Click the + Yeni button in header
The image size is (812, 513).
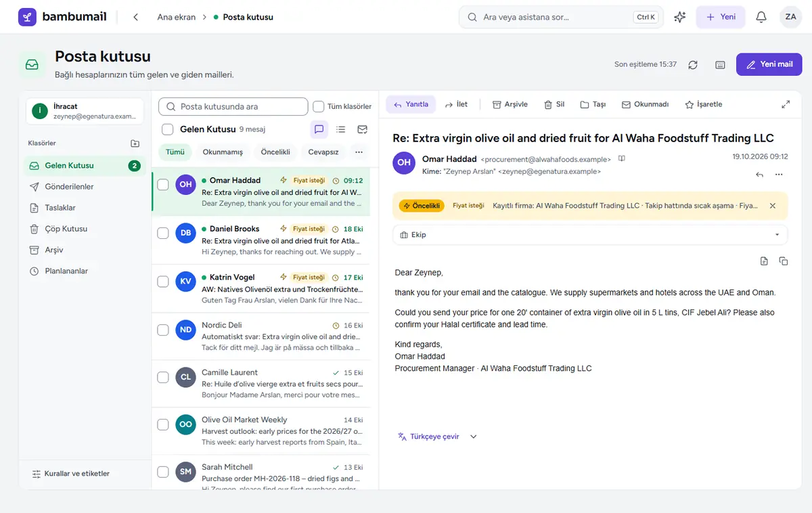(721, 17)
